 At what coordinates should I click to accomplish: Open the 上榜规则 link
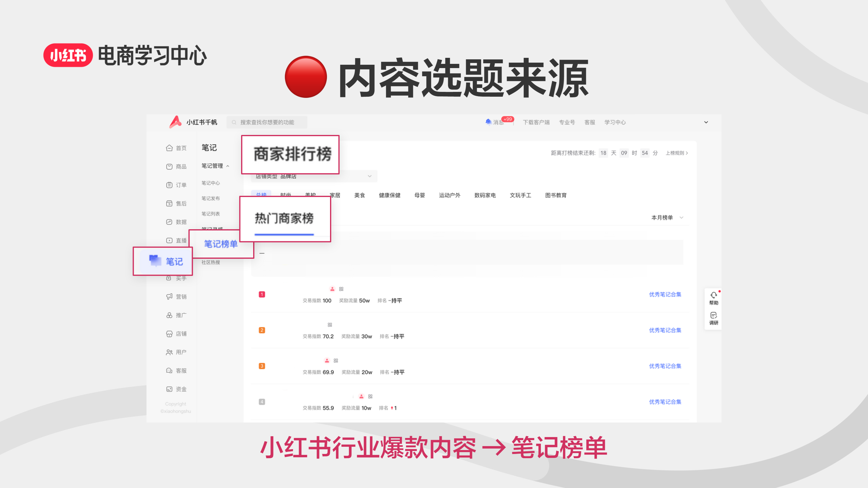point(676,153)
